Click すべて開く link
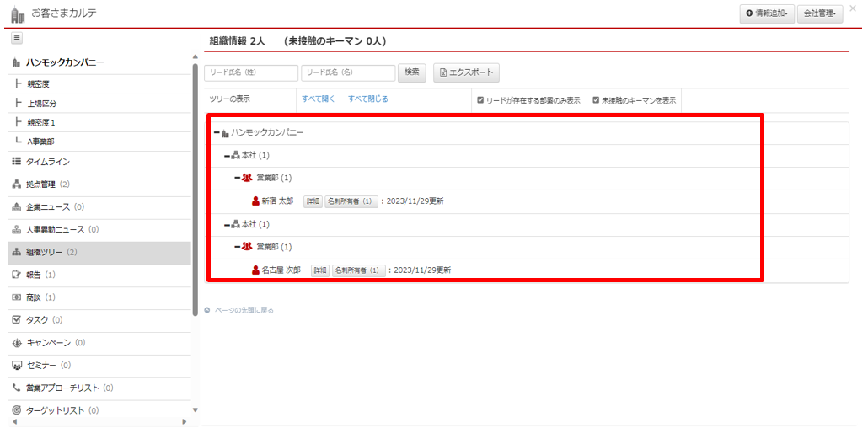The image size is (868, 428). pos(319,99)
